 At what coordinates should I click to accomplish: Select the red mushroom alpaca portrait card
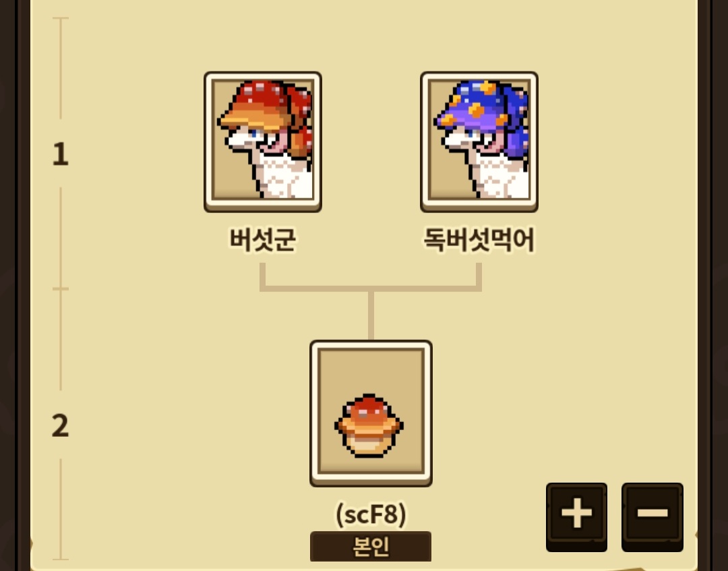263,142
